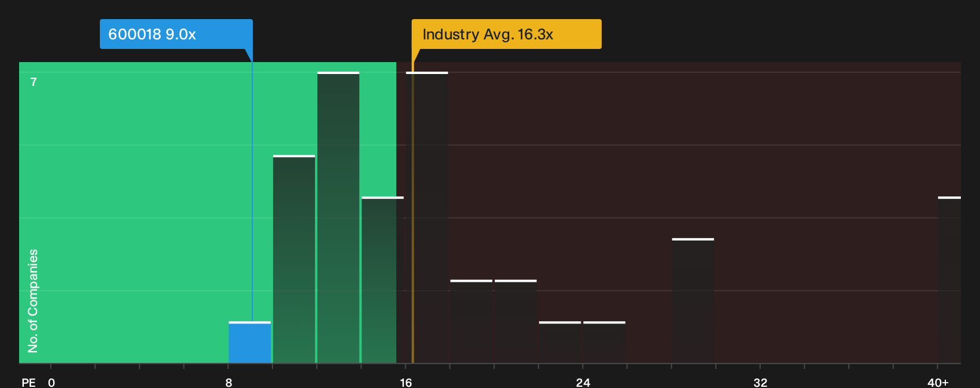Click the "8" x-axis label
Screen dimensions: 980x388
[229, 383]
